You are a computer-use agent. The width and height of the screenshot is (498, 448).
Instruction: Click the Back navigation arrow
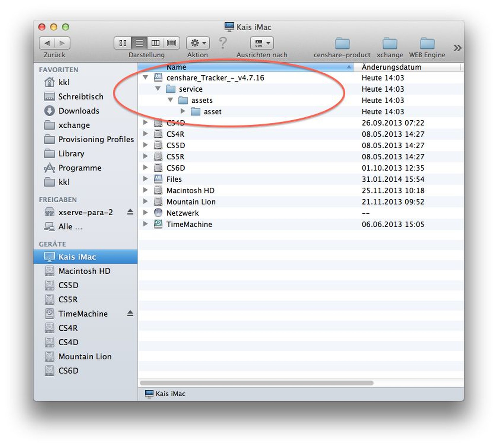tap(47, 43)
